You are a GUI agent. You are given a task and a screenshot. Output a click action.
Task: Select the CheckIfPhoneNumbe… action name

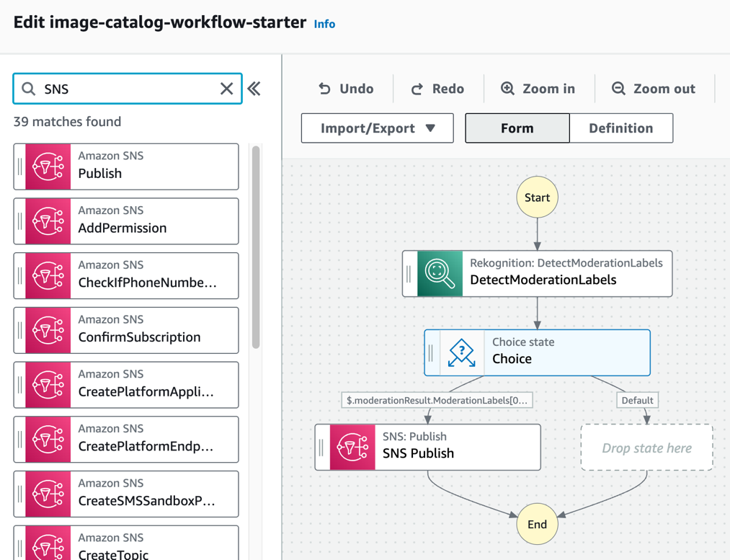pyautogui.click(x=148, y=283)
